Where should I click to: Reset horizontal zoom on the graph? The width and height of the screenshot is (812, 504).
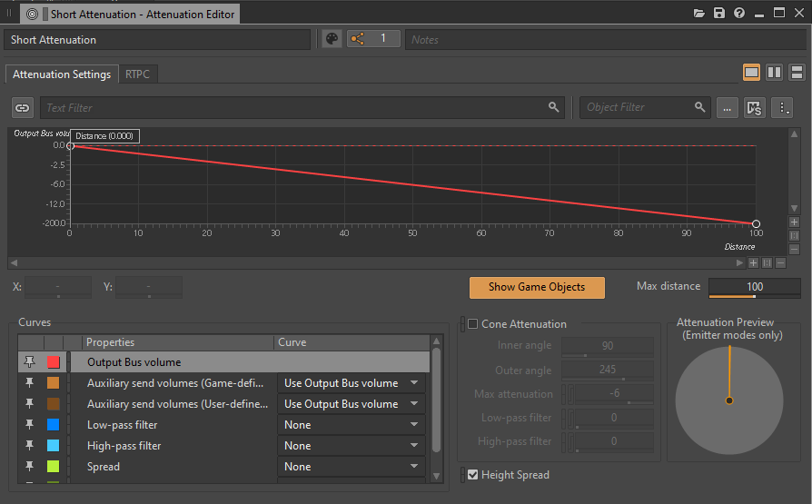point(767,263)
